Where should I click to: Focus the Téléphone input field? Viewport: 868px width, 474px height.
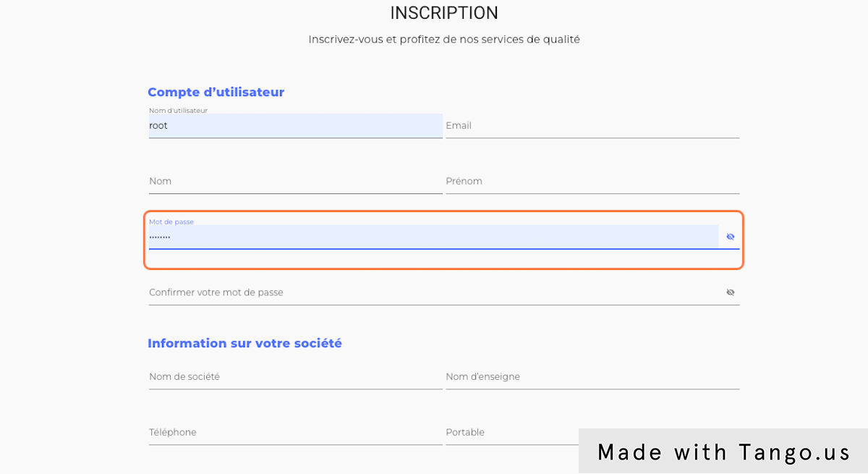tap(295, 433)
